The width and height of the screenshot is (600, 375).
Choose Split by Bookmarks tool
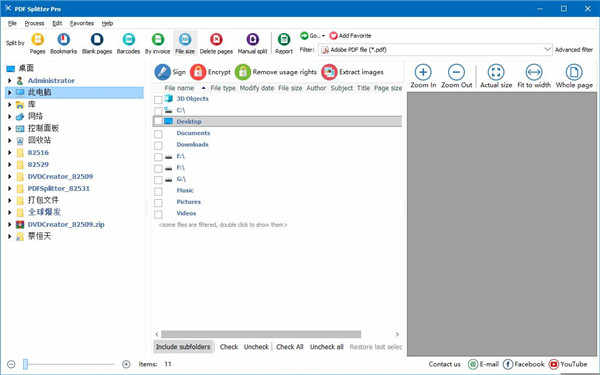tap(64, 39)
